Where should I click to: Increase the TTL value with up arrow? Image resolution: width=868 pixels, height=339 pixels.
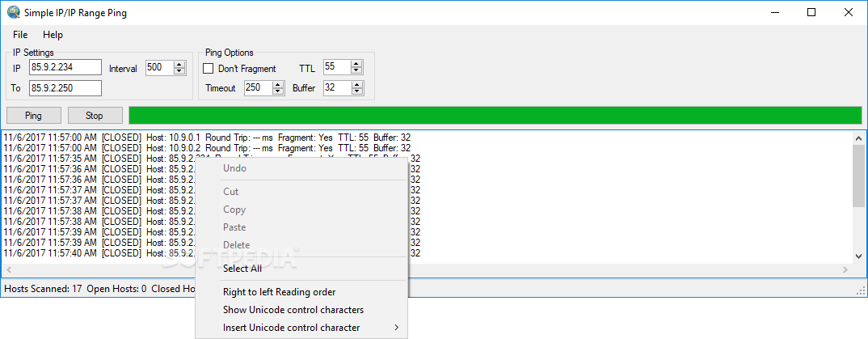point(357,64)
